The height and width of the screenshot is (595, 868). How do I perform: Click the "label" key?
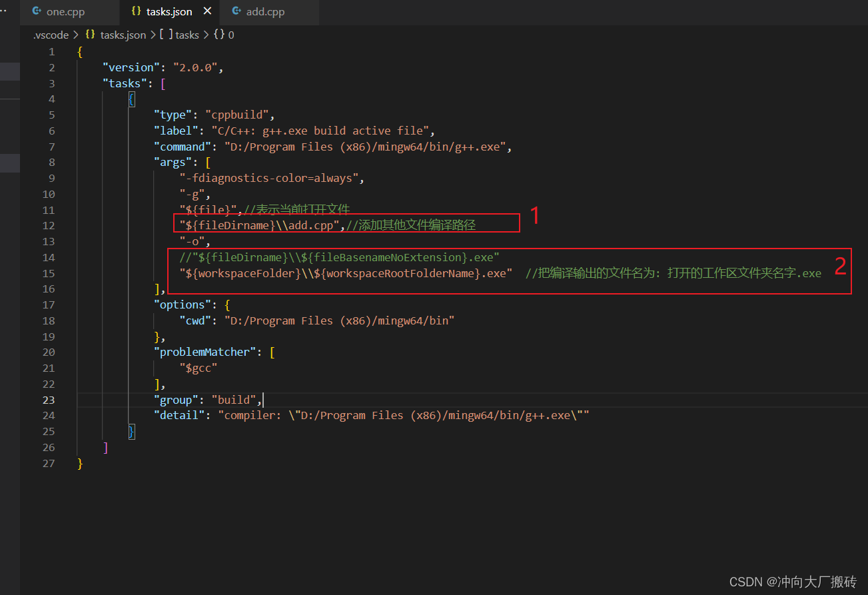click(x=176, y=131)
